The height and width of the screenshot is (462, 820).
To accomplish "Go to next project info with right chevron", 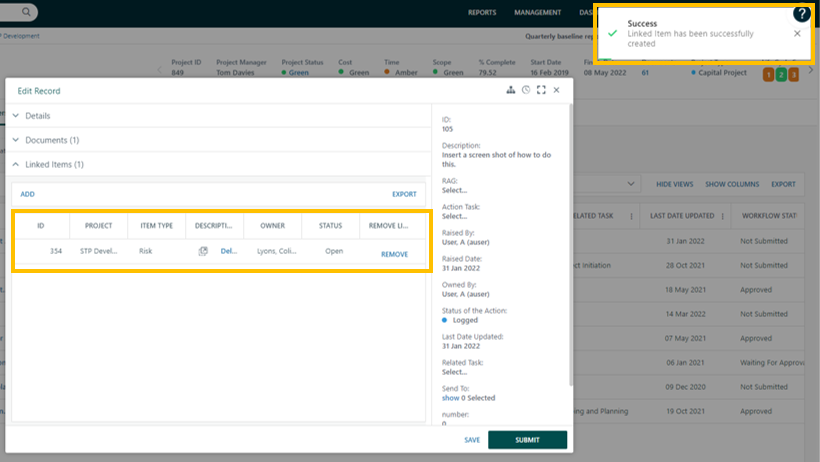I will tap(811, 70).
